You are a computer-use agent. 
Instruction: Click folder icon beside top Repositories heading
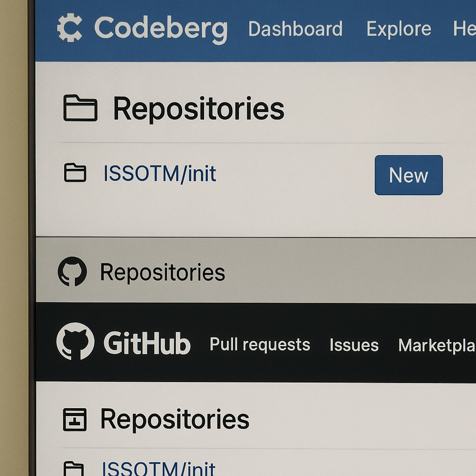point(80,108)
